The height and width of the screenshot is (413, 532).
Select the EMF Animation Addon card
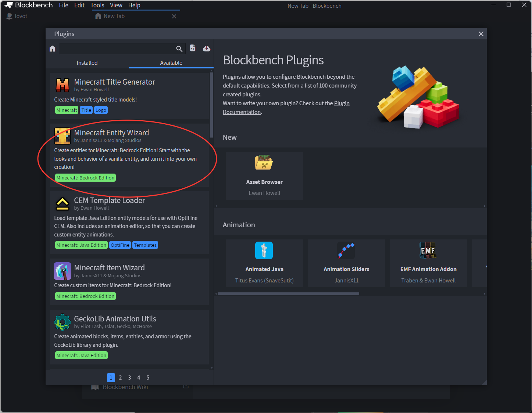pos(428,263)
